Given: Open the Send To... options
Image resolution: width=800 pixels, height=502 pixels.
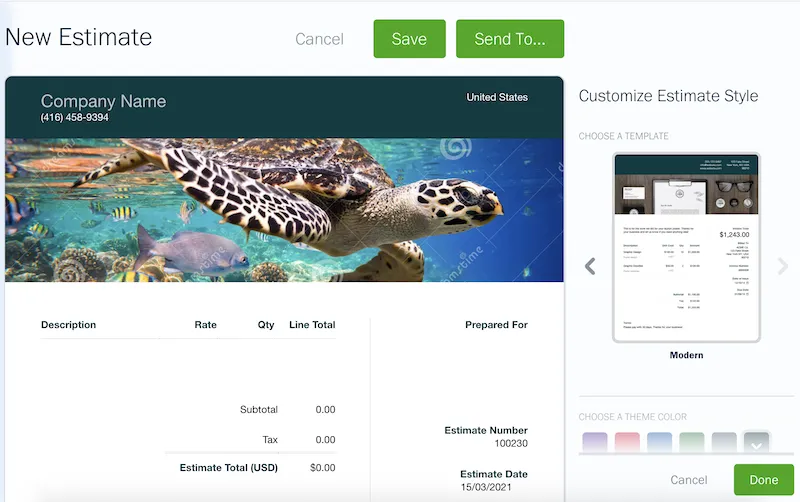Looking at the screenshot, I should point(510,39).
